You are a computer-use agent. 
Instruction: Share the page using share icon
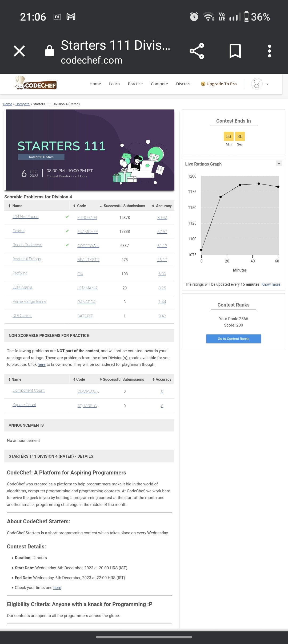click(197, 51)
